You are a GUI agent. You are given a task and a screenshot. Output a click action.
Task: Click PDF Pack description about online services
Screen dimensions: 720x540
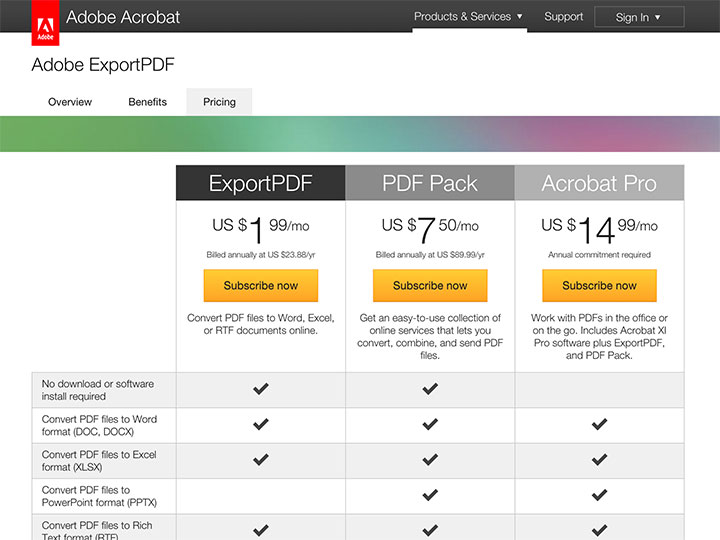tap(430, 337)
